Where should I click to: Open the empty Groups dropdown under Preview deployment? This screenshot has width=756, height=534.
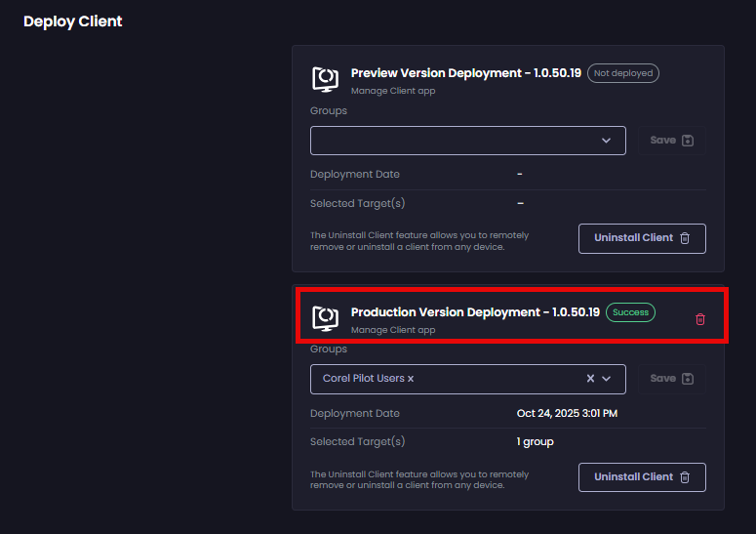pos(467,141)
